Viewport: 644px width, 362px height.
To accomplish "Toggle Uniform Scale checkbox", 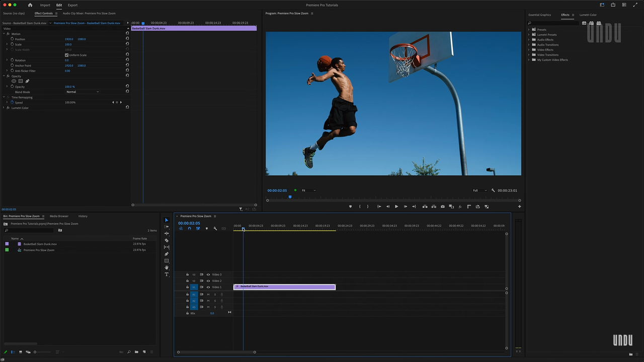I will coord(66,55).
